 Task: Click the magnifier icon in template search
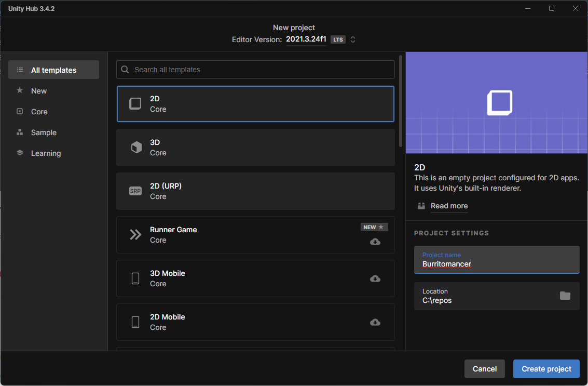125,70
